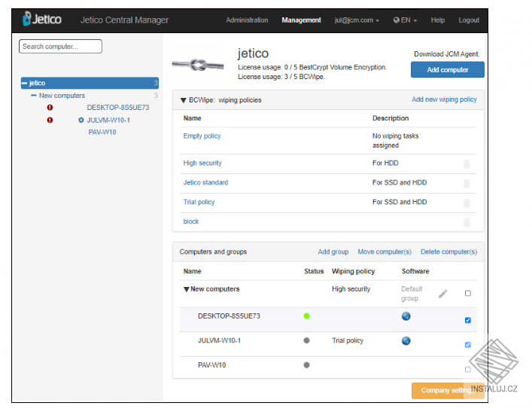
Task: Click the green status dot of DESKTOP-8S5UE73
Action: [306, 316]
